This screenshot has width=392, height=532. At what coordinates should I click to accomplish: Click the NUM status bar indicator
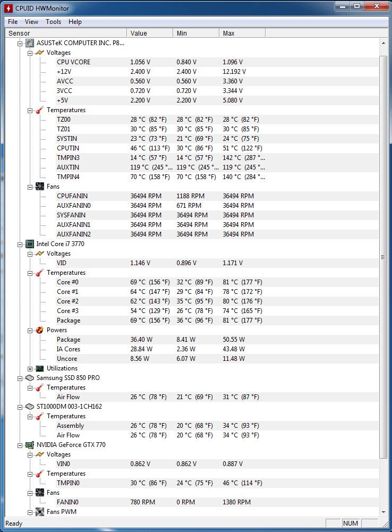[x=351, y=523]
